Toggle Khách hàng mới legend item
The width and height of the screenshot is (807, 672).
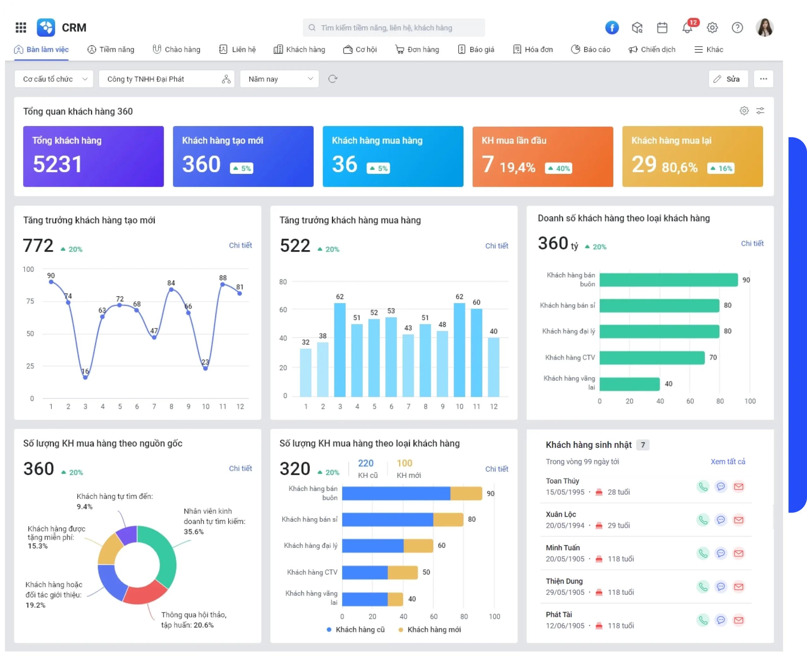(x=430, y=630)
